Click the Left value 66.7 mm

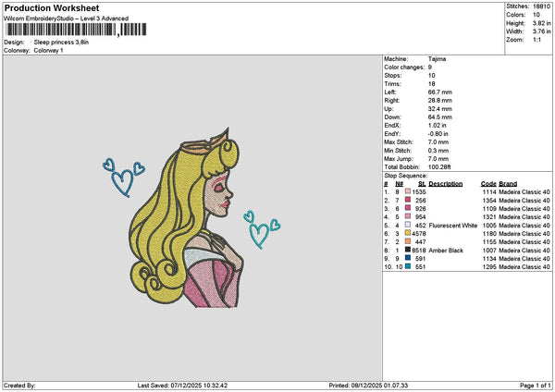pyautogui.click(x=440, y=92)
